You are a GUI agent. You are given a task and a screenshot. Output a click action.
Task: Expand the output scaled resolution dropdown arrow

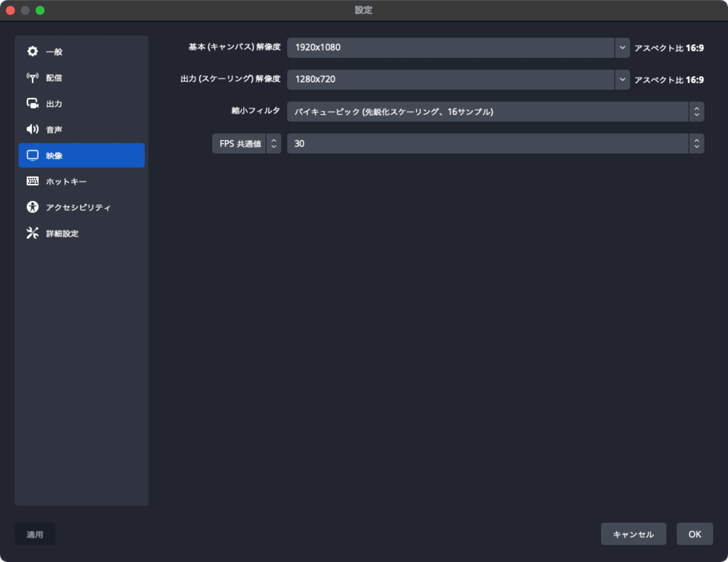click(622, 80)
